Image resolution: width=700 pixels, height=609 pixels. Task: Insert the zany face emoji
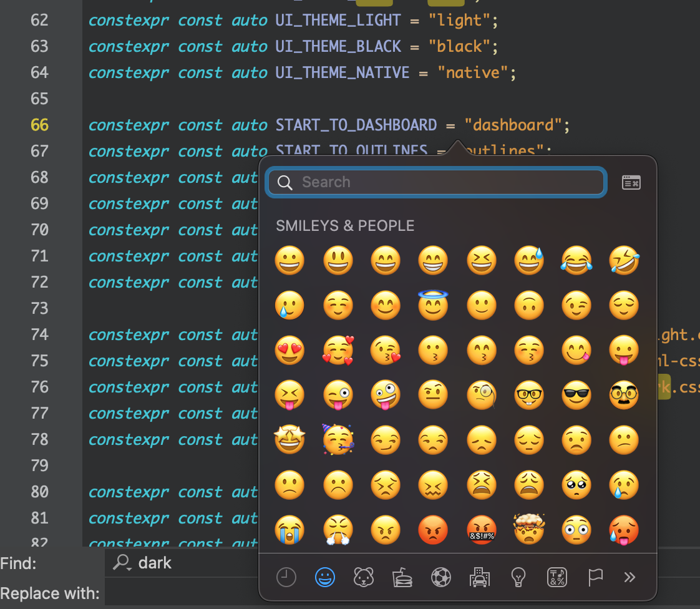(x=386, y=395)
